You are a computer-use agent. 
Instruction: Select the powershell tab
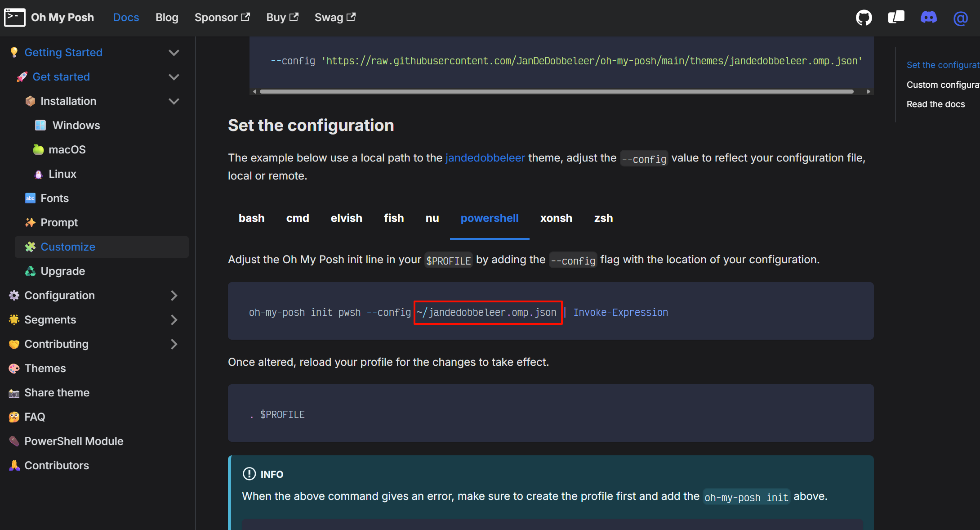tap(490, 218)
